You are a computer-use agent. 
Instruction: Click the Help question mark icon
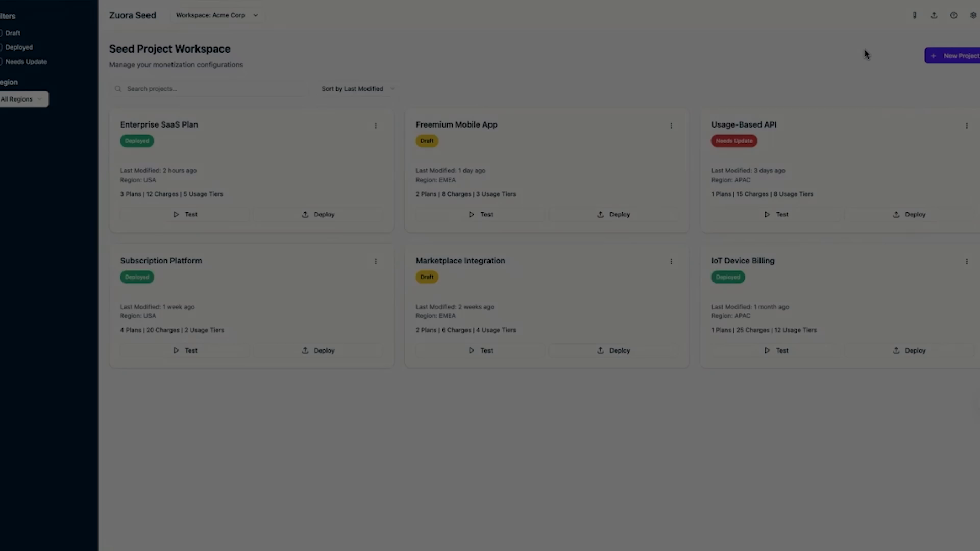coord(953,15)
